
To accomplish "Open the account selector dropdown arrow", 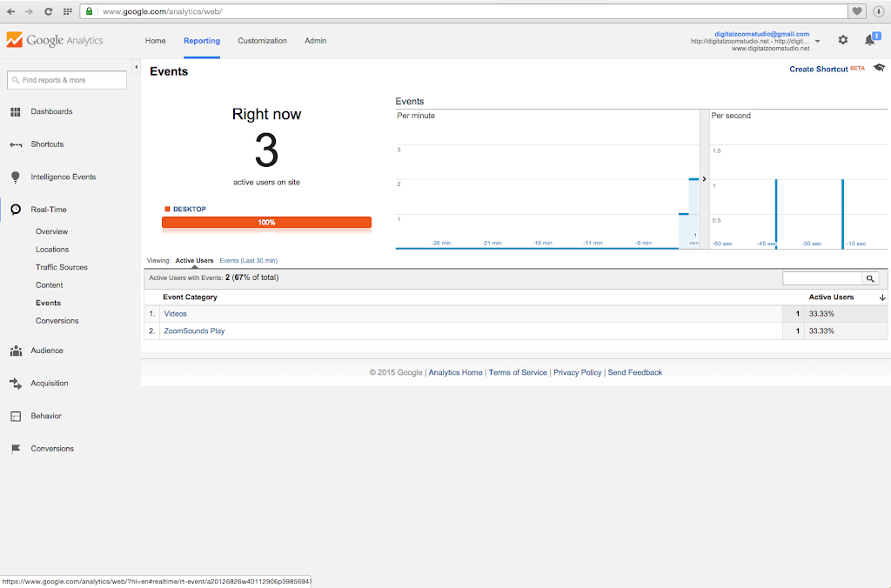I will click(817, 42).
